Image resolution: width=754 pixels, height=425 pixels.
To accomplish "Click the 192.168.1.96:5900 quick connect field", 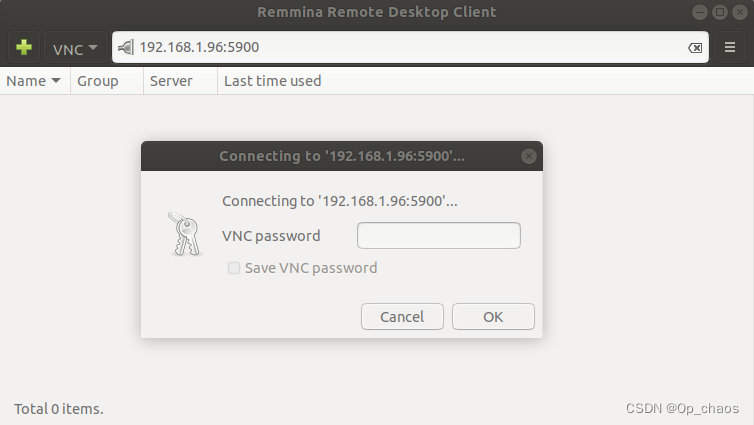I will pos(410,47).
